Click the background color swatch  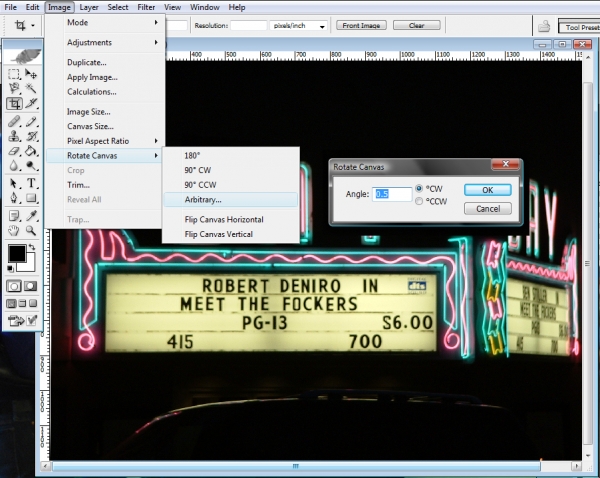pos(30,266)
